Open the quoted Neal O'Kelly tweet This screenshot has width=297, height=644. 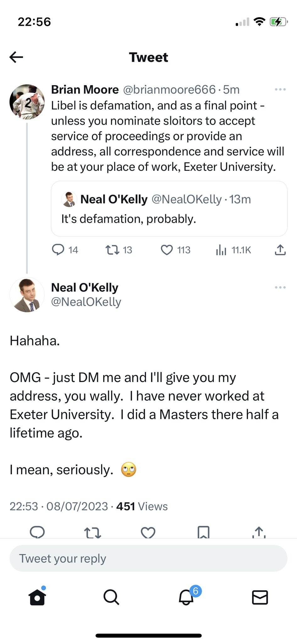(x=169, y=209)
